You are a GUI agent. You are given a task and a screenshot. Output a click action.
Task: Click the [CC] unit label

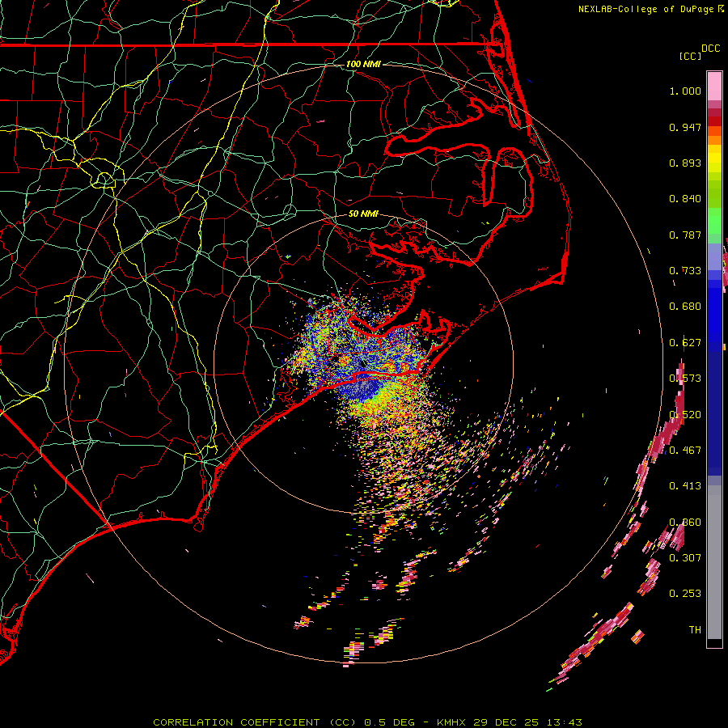690,56
